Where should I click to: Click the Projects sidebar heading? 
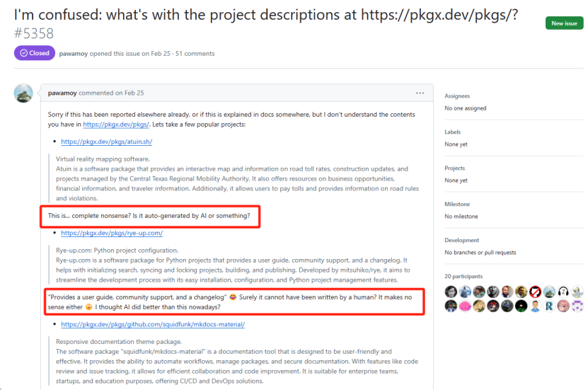[455, 168]
